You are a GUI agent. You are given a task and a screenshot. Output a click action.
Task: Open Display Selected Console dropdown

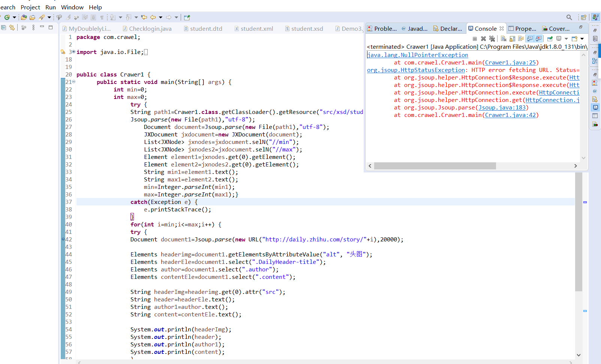tap(566, 39)
